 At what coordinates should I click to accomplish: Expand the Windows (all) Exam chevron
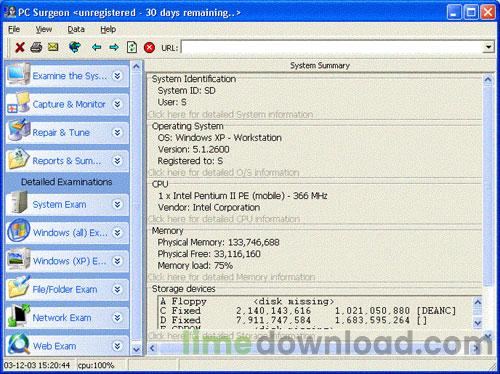coord(117,233)
